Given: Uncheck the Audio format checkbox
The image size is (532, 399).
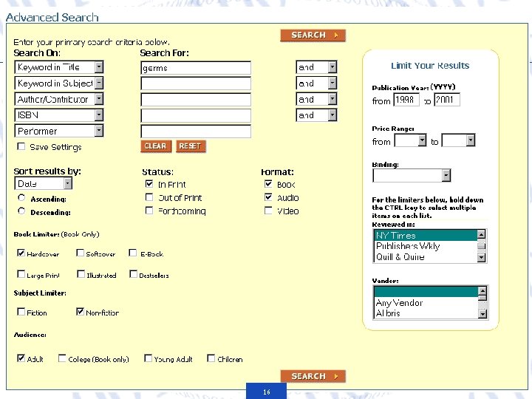Looking at the screenshot, I should (x=268, y=197).
